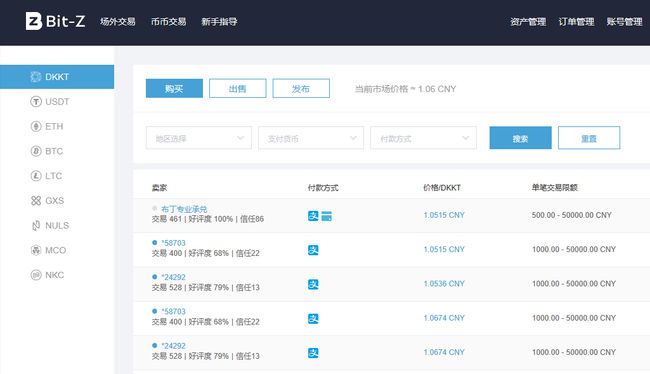Click the 1.0536 CNY price

[444, 284]
